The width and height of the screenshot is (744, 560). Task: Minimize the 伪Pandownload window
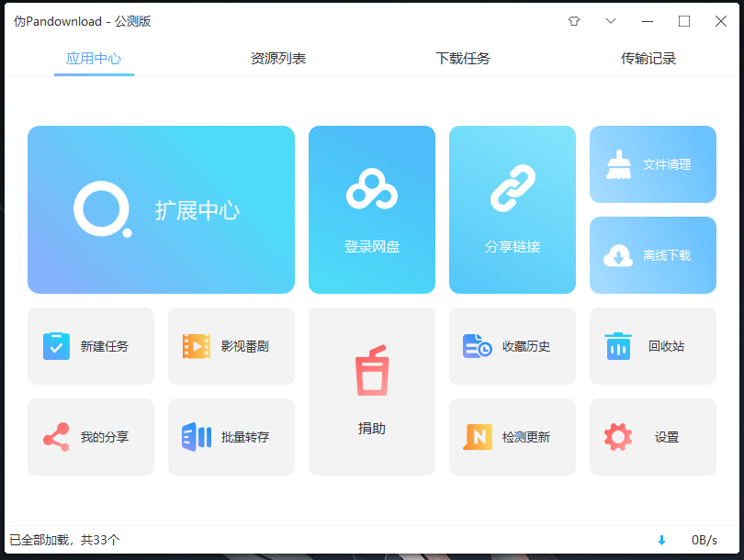coord(648,21)
